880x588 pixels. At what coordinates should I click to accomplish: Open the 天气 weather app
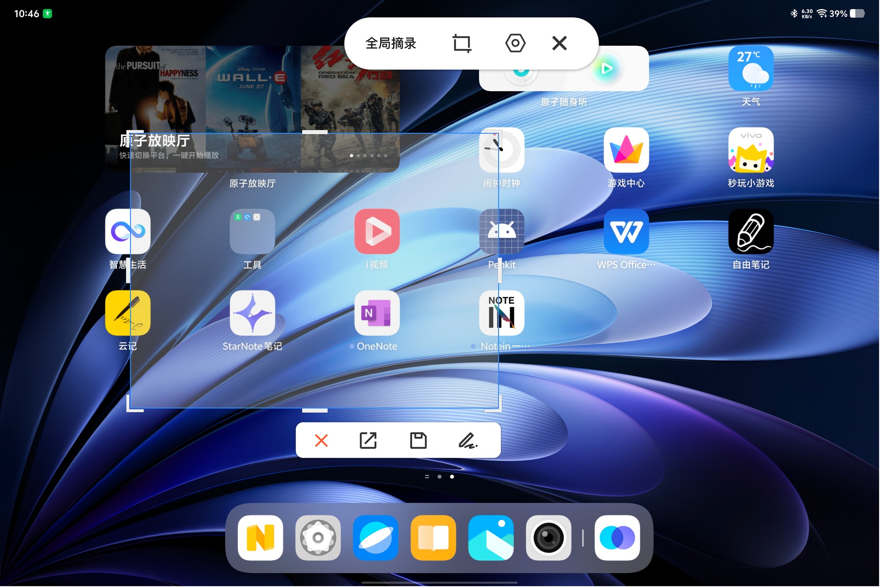point(751,68)
